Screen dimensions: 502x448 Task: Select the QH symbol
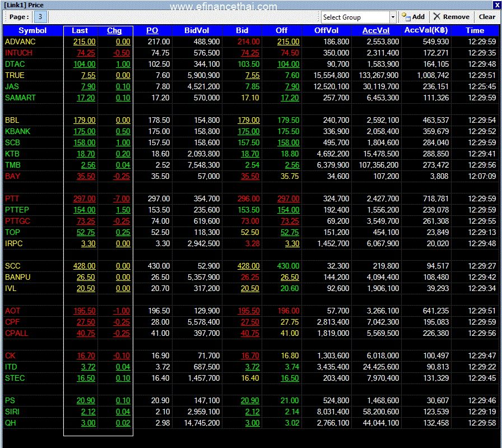10,423
